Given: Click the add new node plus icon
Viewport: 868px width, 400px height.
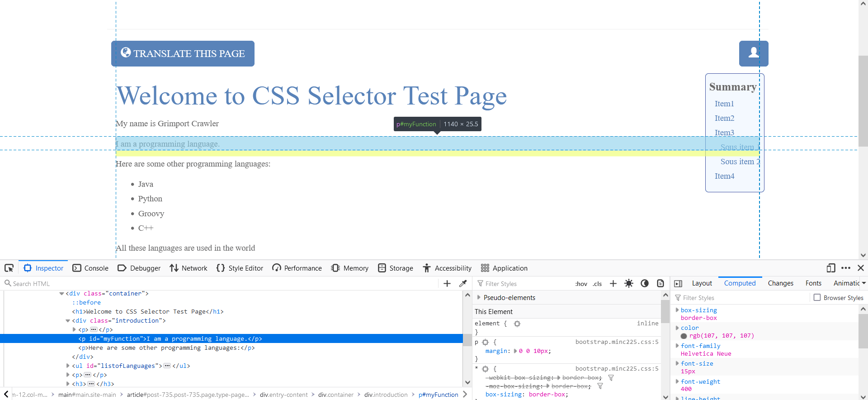Looking at the screenshot, I should pos(447,283).
